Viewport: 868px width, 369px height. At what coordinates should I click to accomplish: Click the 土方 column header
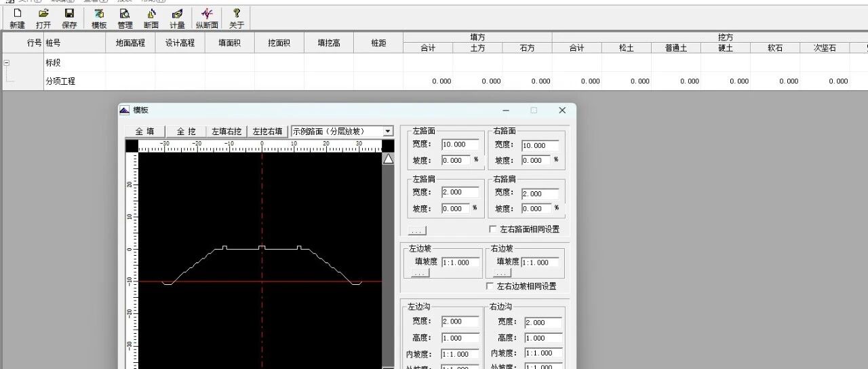click(478, 48)
